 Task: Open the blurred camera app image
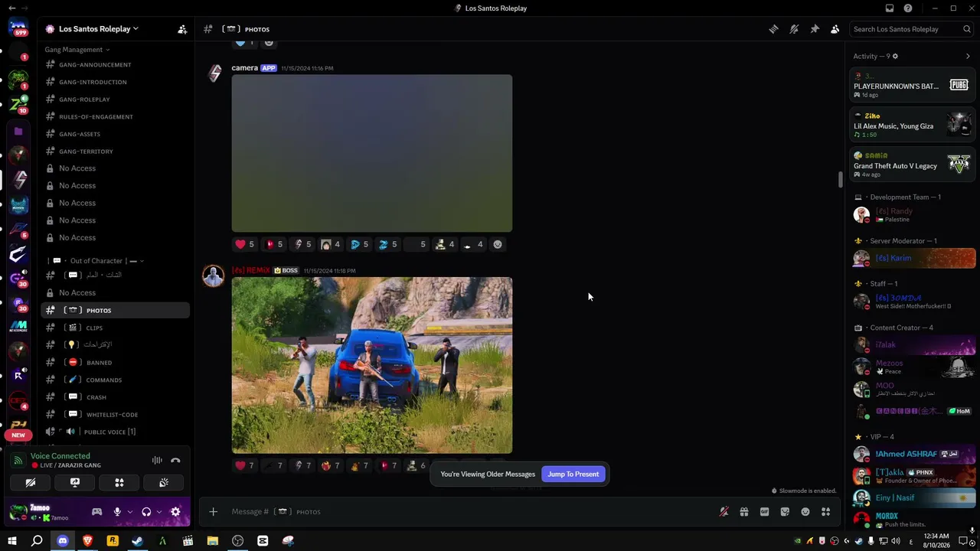click(x=372, y=153)
